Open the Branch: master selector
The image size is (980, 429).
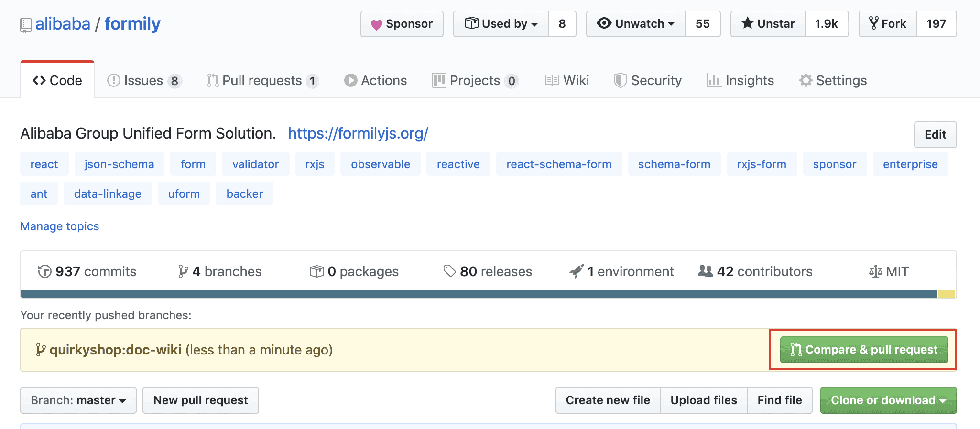pos(78,400)
